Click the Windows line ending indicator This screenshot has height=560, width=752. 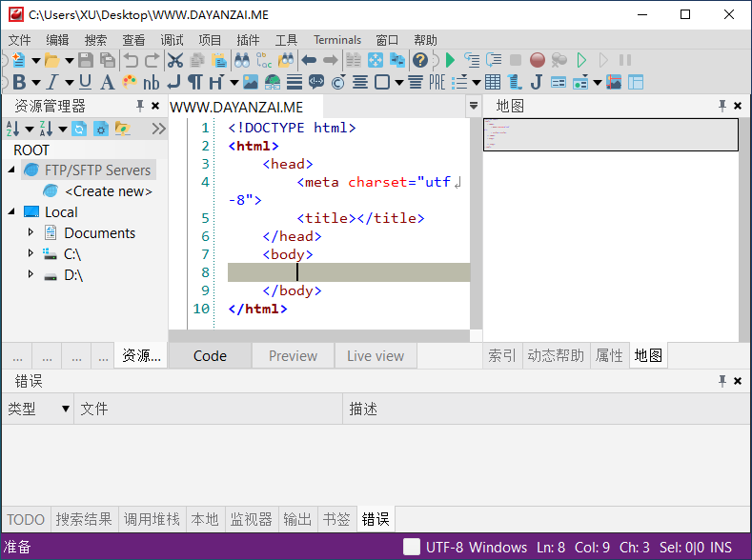coord(498,547)
